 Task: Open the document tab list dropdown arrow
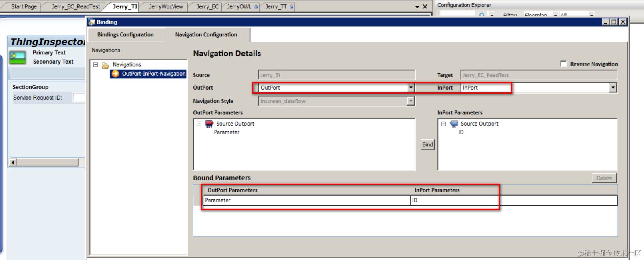pos(417,7)
